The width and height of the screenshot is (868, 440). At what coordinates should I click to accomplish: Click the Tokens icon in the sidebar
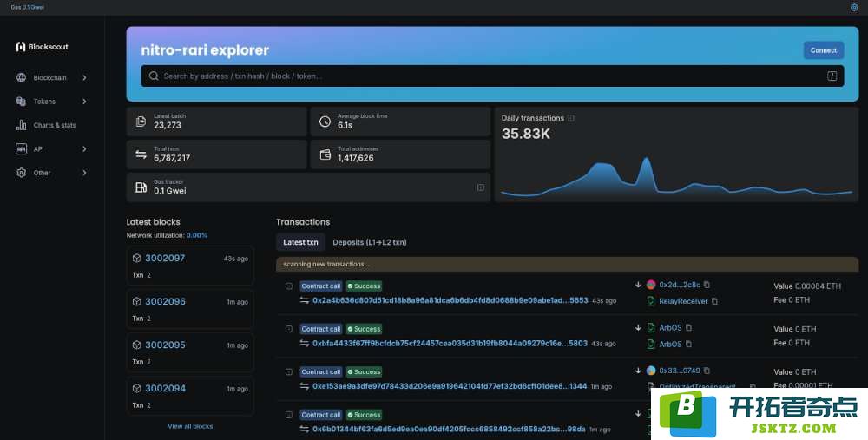(x=21, y=102)
